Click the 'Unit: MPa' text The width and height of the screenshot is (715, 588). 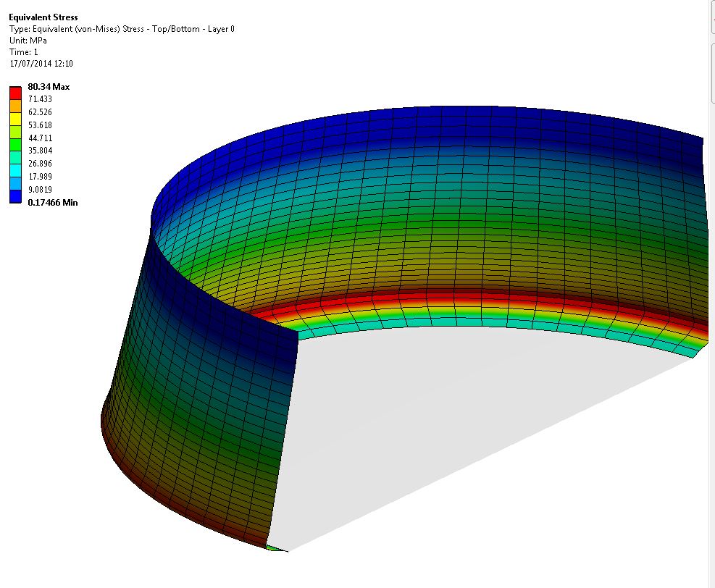tap(28, 41)
